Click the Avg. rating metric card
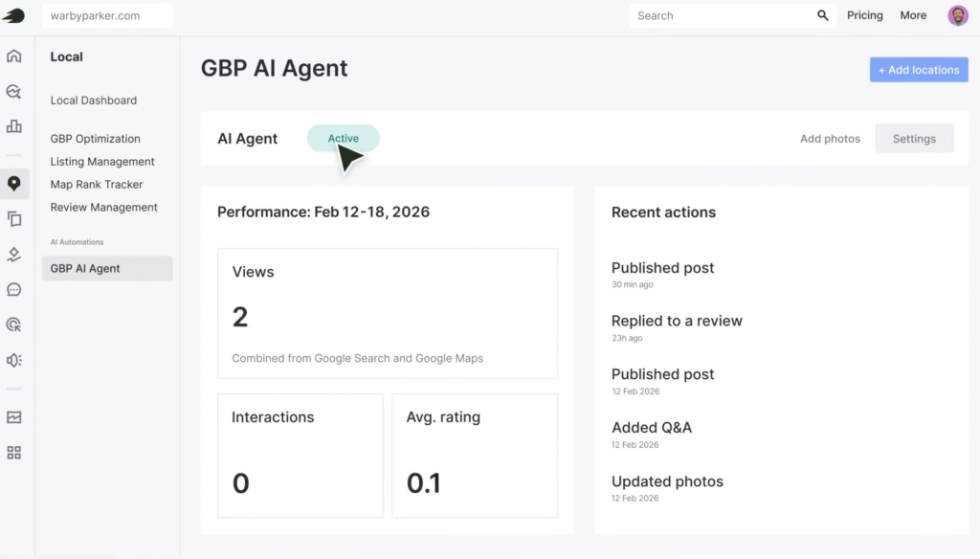The width and height of the screenshot is (980, 559). (x=475, y=456)
